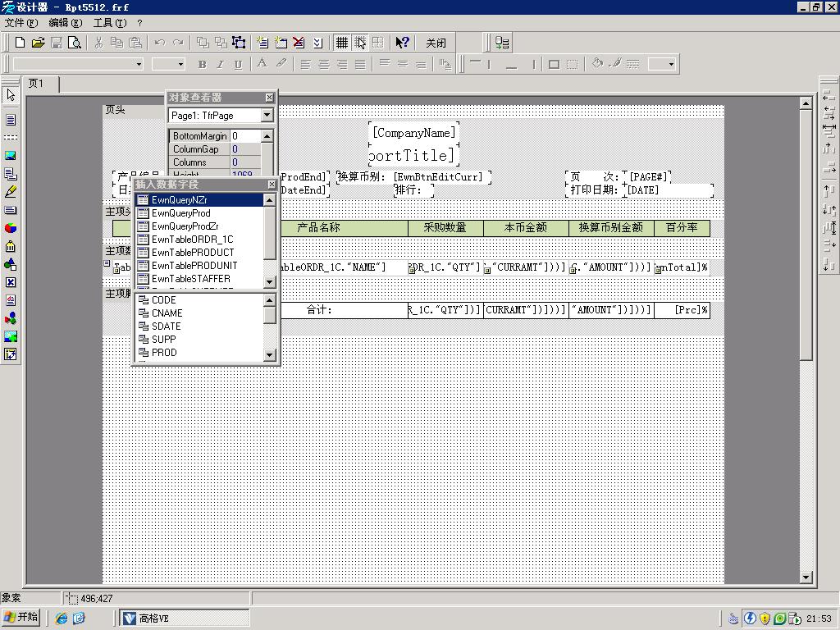840x630 pixels.
Task: Switch to the 页1 page tab
Action: click(37, 84)
